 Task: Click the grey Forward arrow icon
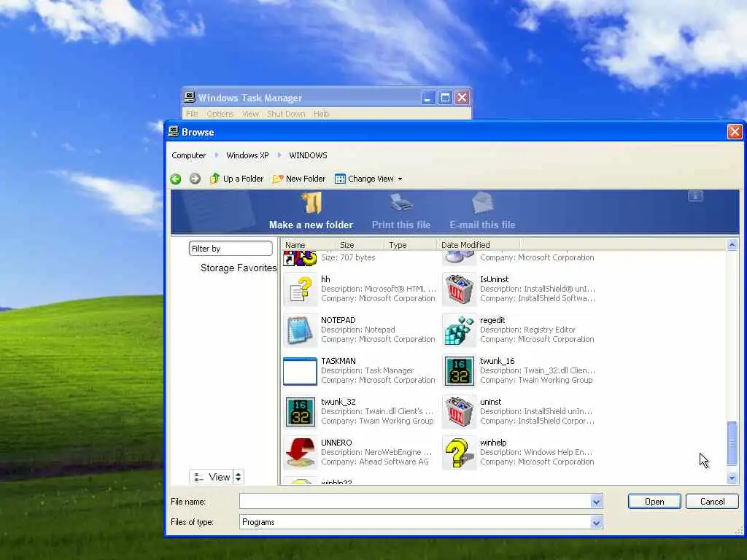point(195,179)
